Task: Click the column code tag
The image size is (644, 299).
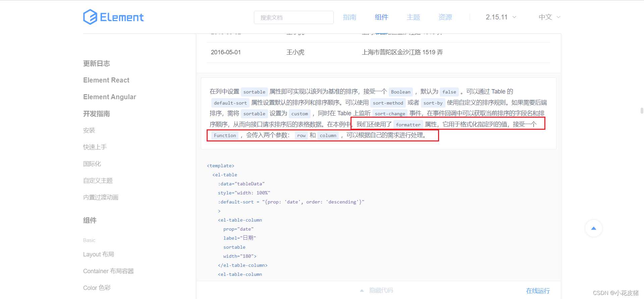Action: [x=328, y=135]
